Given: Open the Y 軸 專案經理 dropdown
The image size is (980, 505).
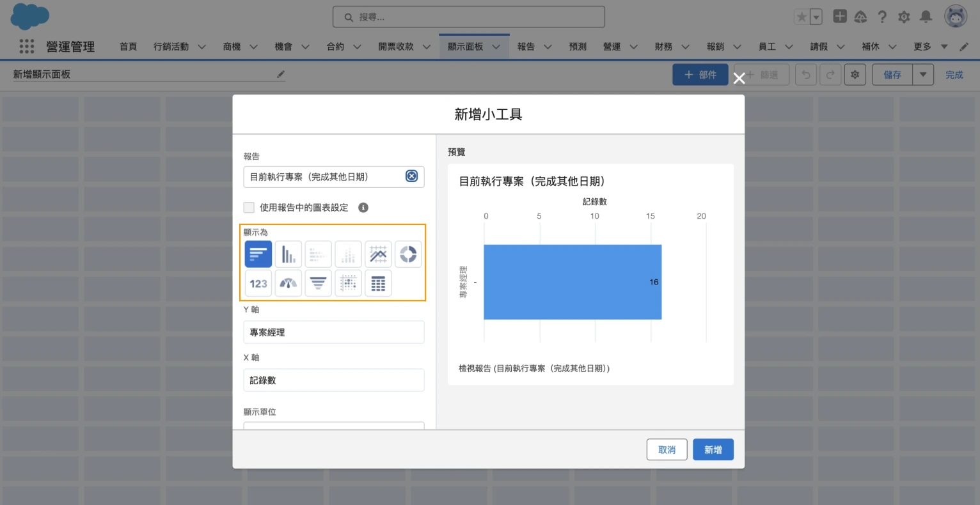Looking at the screenshot, I should click(x=333, y=332).
